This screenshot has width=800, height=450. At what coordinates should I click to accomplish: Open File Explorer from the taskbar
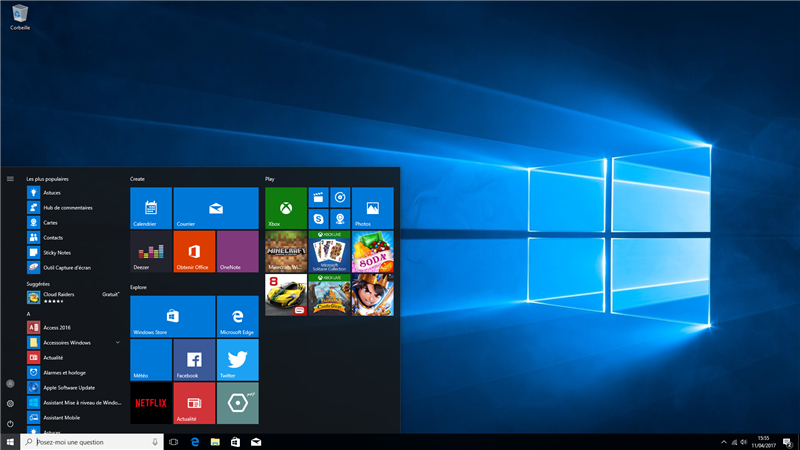(x=215, y=442)
